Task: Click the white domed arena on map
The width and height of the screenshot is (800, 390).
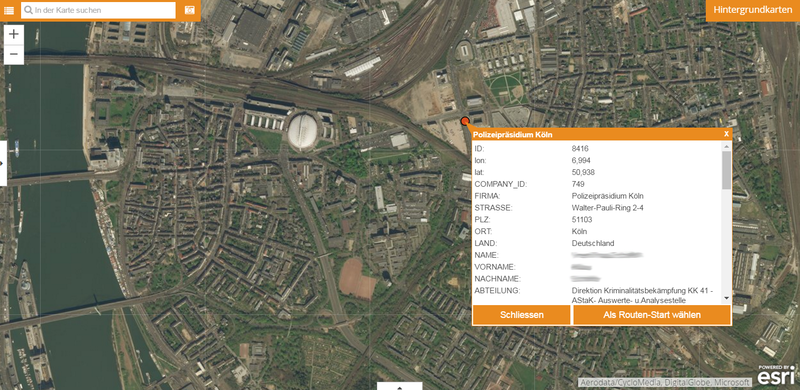Action: (303, 132)
